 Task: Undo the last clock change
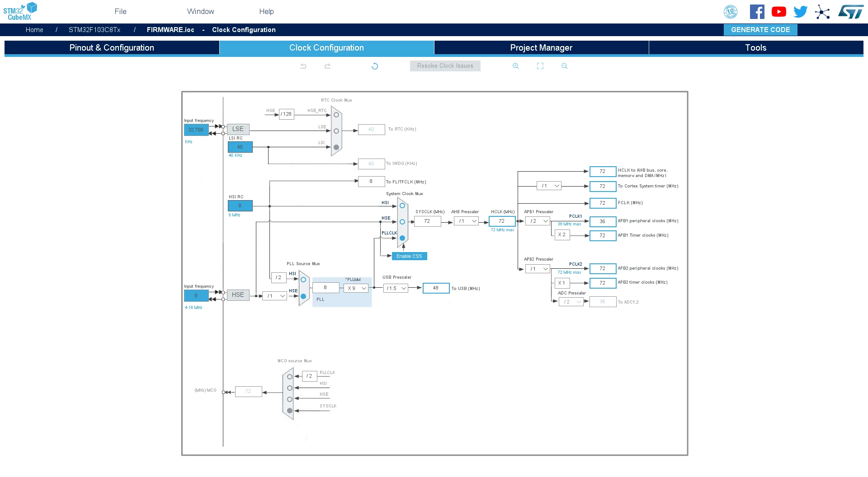pyautogui.click(x=303, y=66)
